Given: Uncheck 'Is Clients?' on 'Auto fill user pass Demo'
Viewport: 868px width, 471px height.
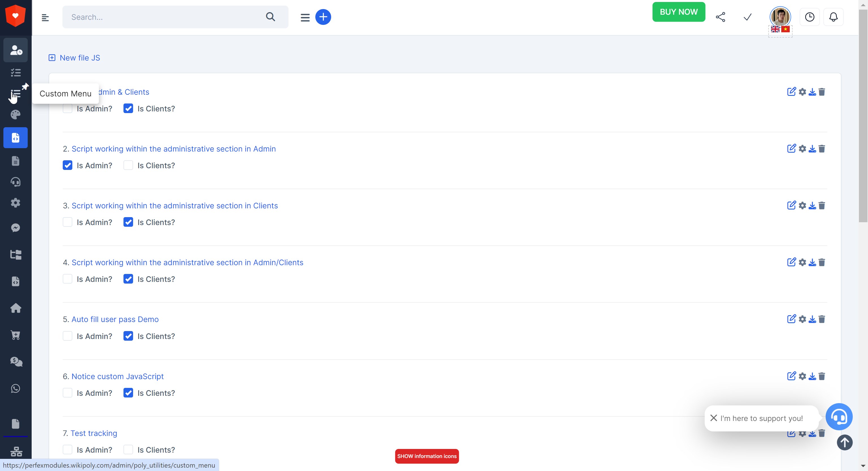Looking at the screenshot, I should tap(128, 336).
